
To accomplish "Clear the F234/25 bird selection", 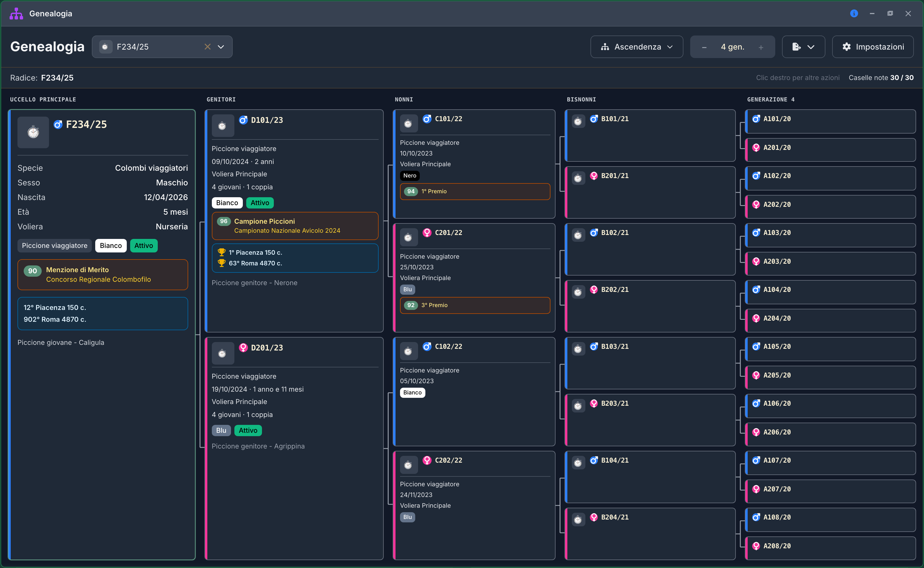I will point(207,46).
